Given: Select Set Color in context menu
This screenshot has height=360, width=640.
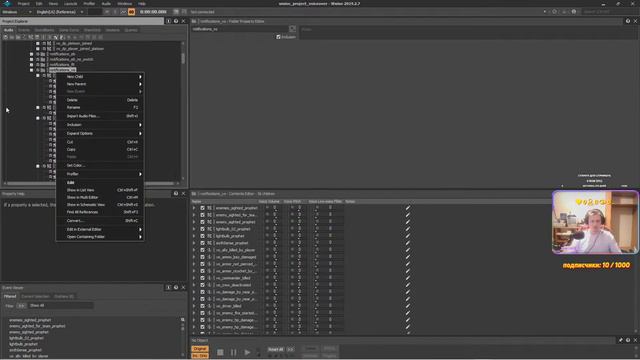Looking at the screenshot, I should click(100, 165).
